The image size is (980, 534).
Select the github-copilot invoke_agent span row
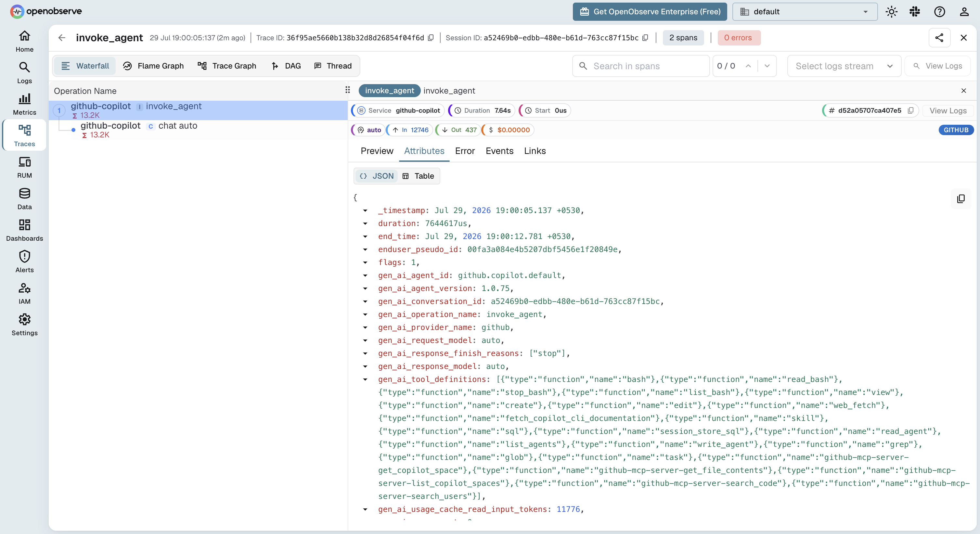click(x=198, y=110)
